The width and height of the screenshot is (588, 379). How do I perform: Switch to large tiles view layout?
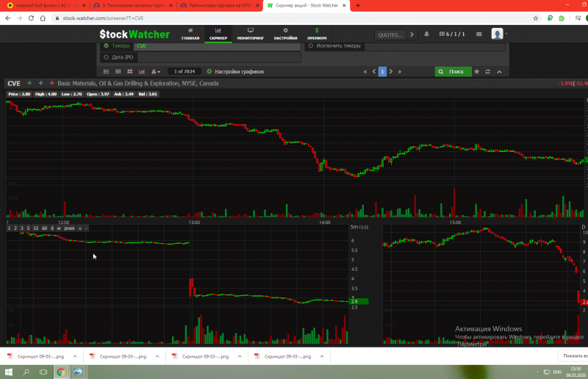(130, 71)
